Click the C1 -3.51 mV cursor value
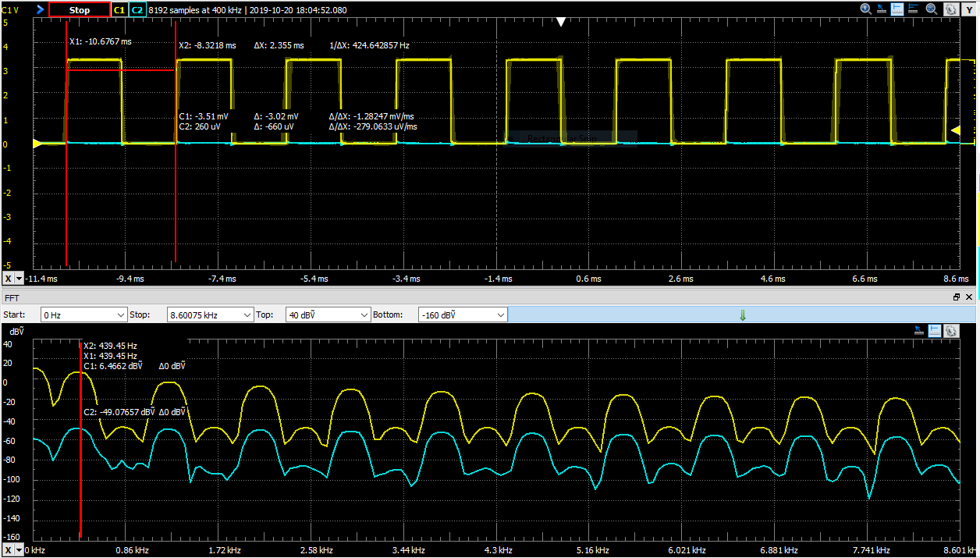The image size is (980, 558). click(x=204, y=116)
